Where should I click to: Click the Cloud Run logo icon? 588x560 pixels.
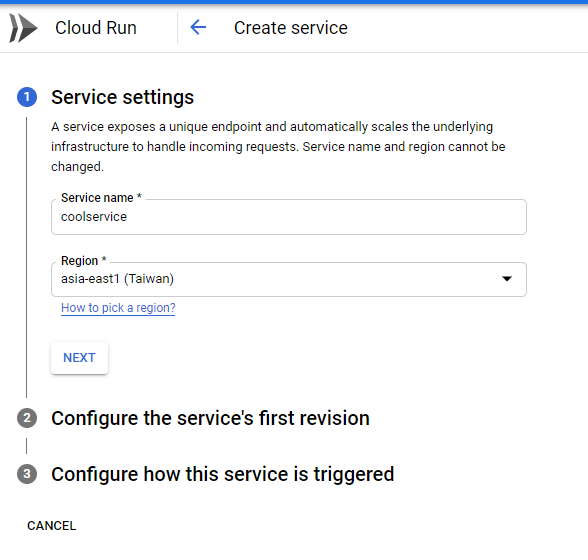click(23, 28)
